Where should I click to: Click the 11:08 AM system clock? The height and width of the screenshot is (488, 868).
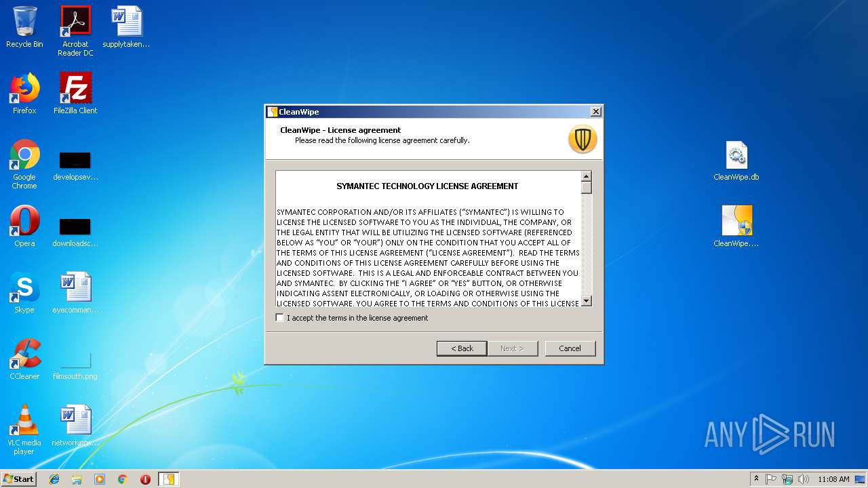click(833, 479)
